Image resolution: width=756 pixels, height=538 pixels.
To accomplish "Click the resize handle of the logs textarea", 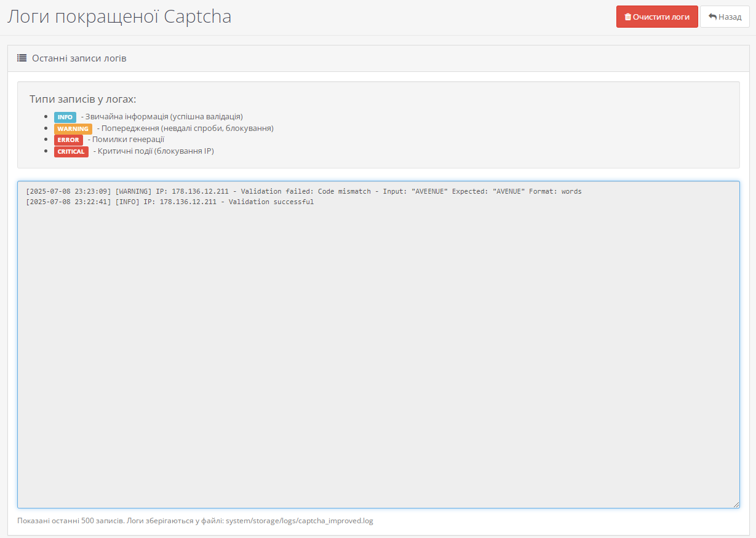I will [x=736, y=504].
